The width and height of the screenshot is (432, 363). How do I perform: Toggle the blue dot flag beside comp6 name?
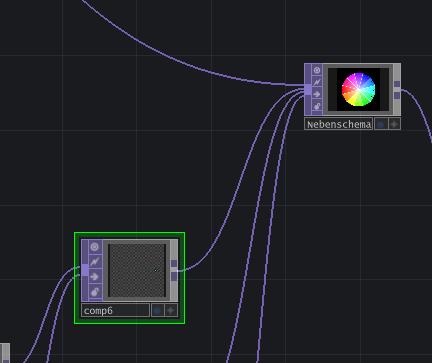click(x=157, y=311)
